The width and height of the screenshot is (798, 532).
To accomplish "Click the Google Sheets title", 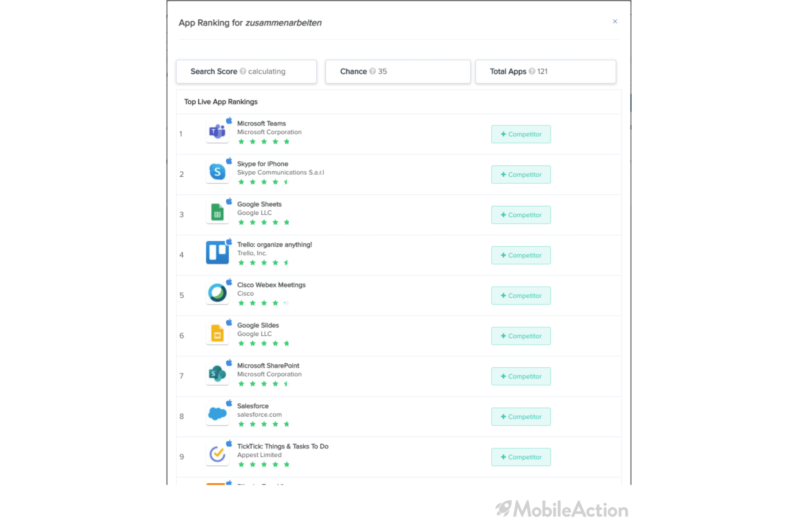I will click(259, 204).
